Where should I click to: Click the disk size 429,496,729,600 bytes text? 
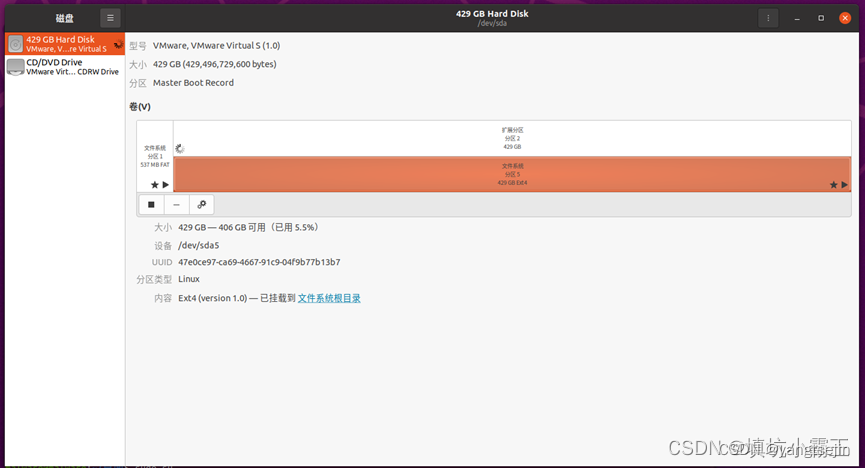click(x=215, y=64)
